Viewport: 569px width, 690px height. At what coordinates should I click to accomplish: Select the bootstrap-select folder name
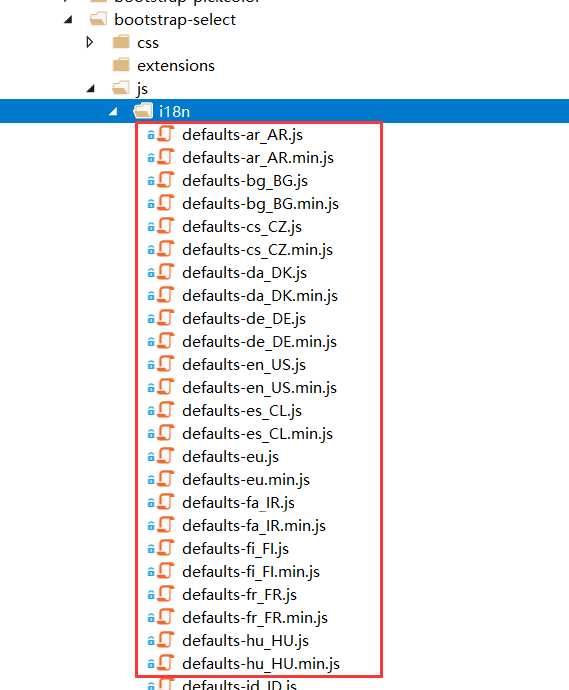click(175, 20)
